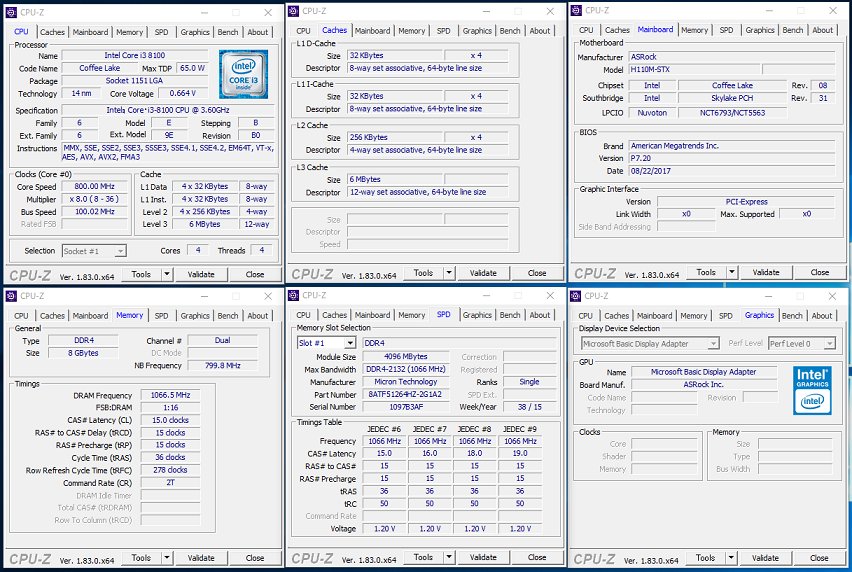Click the NB Frequency value 799.8 MHz
The height and width of the screenshot is (572, 852).
coord(222,366)
